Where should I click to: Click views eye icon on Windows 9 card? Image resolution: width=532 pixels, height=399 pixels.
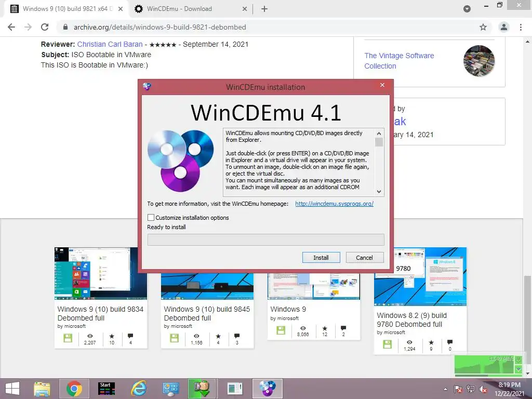[x=303, y=328]
